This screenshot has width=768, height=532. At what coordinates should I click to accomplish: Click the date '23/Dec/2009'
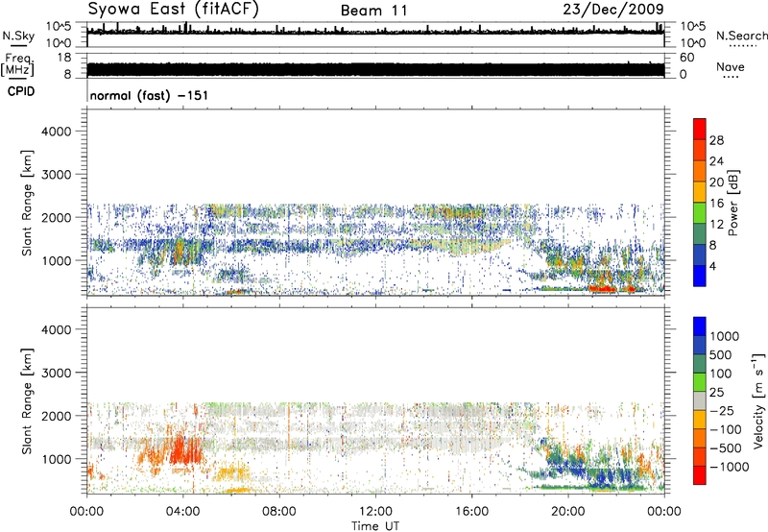[613, 10]
